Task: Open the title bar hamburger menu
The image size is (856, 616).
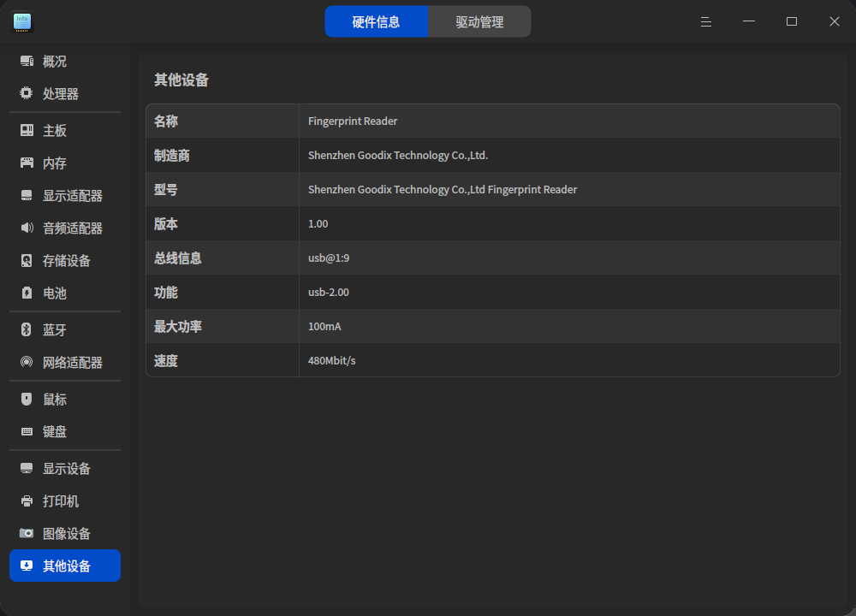Action: pyautogui.click(x=706, y=22)
